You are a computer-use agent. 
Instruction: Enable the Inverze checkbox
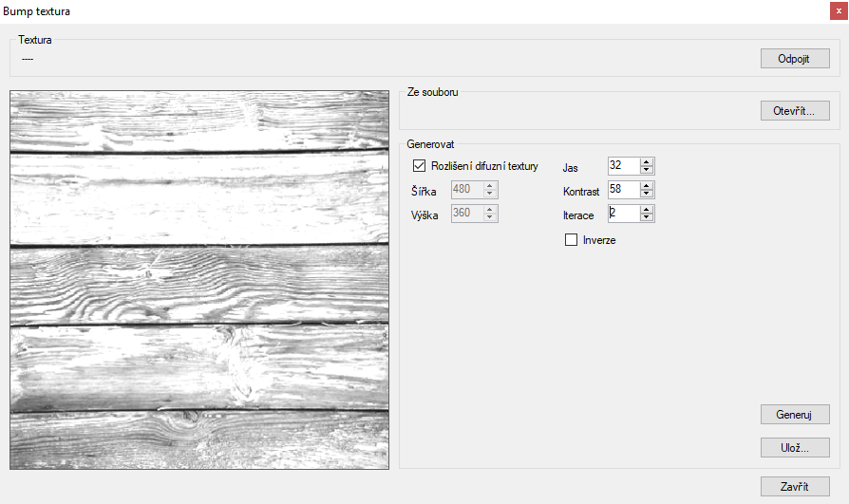(572, 240)
